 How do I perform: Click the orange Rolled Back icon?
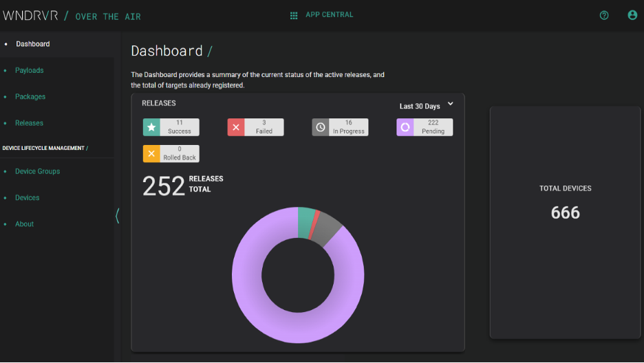pos(151,153)
